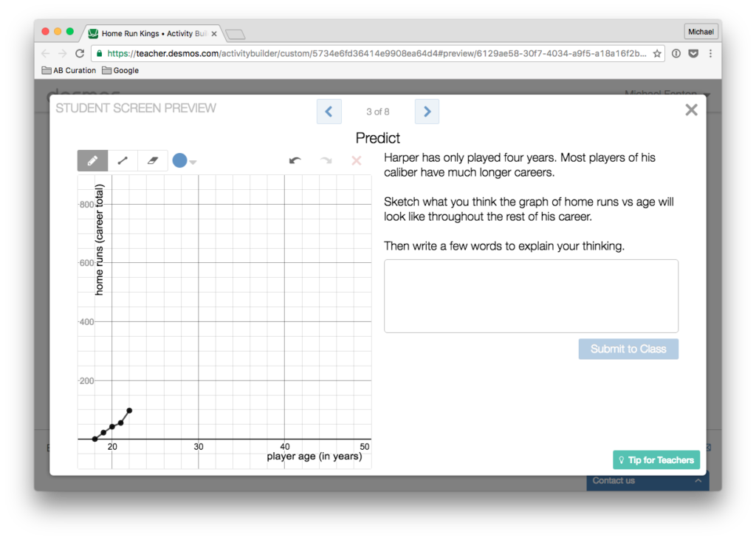The width and height of the screenshot is (756, 540).
Task: Click the browser forward arrow
Action: 62,54
